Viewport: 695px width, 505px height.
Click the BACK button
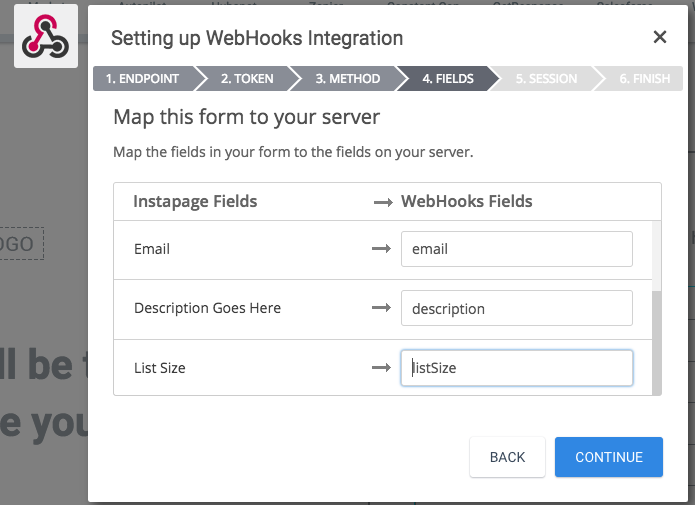pos(508,457)
